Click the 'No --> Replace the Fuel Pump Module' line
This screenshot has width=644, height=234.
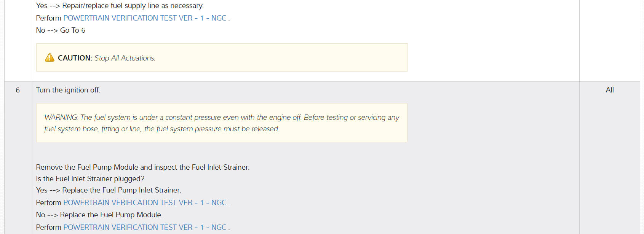pyautogui.click(x=99, y=215)
